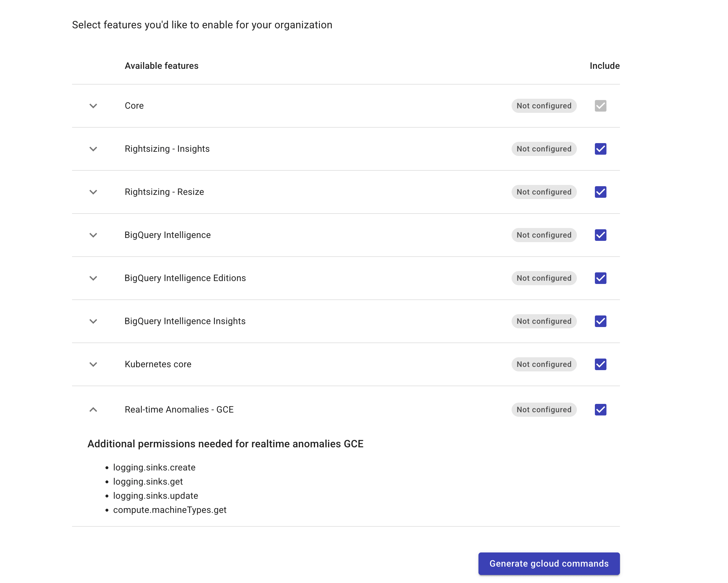Expand BigQuery Intelligence Editions details
This screenshot has width=728, height=583.
point(93,278)
